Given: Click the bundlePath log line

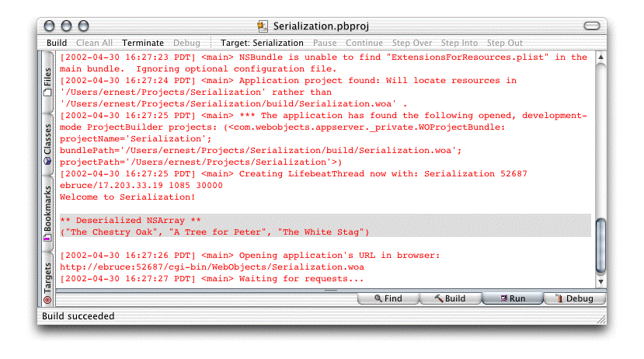Looking at the screenshot, I should (261, 150).
